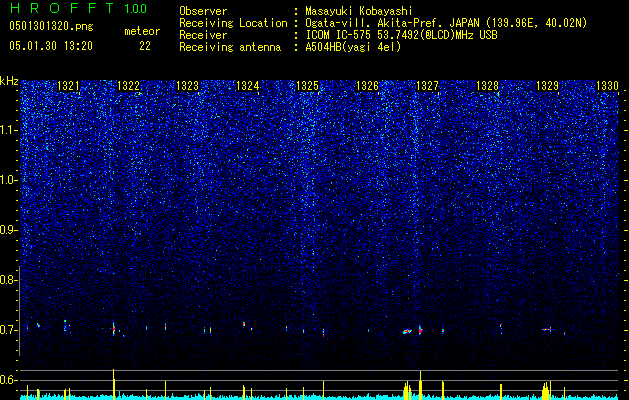Click the 1325 time marker
629x400 pixels.
(x=307, y=86)
